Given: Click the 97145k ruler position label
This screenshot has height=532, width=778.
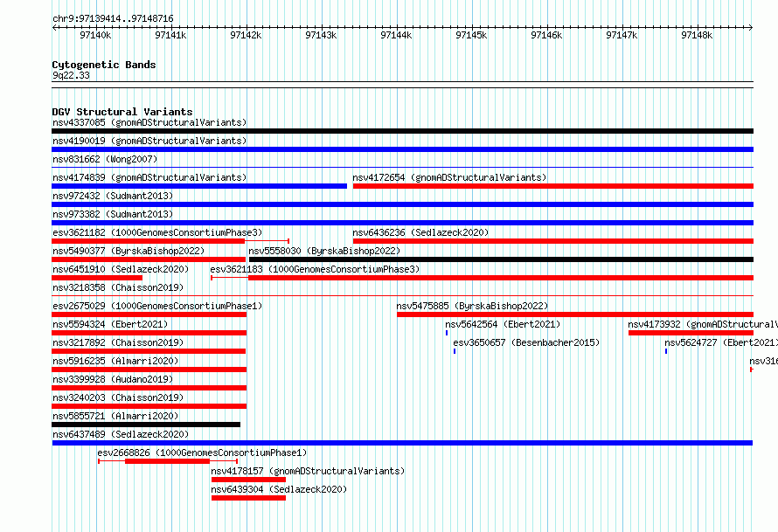Looking at the screenshot, I should (x=471, y=35).
